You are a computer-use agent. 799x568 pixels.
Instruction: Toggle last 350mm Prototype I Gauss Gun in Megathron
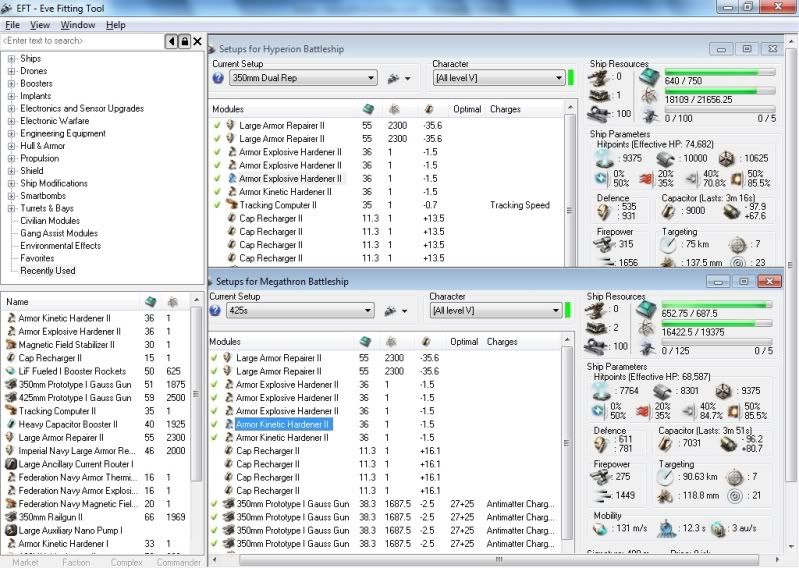point(215,543)
